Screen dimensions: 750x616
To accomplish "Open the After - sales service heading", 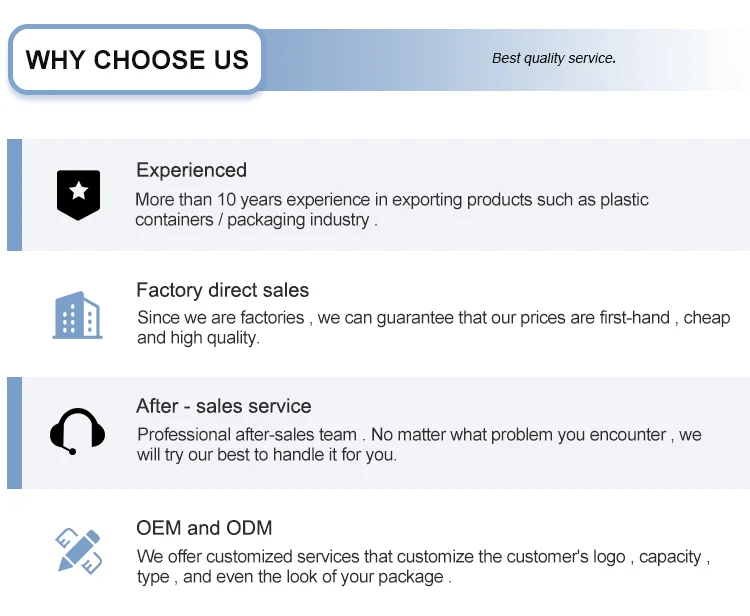I will tap(223, 406).
